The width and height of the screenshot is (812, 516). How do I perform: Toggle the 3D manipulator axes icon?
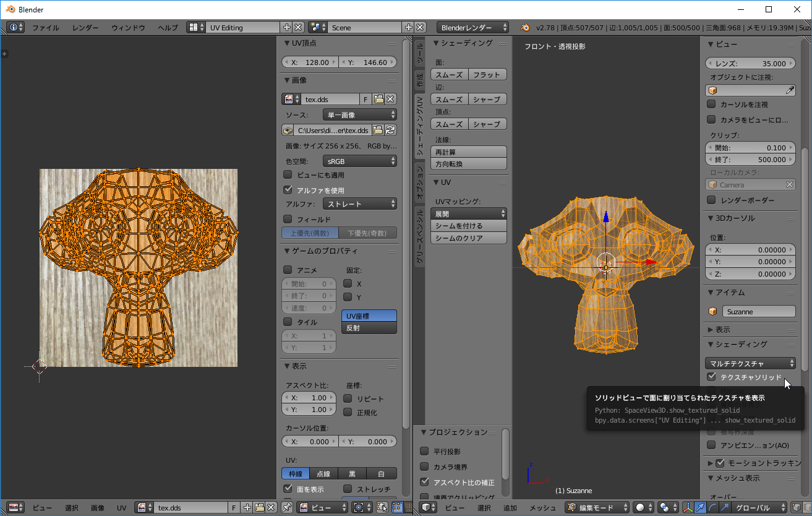tap(688, 507)
